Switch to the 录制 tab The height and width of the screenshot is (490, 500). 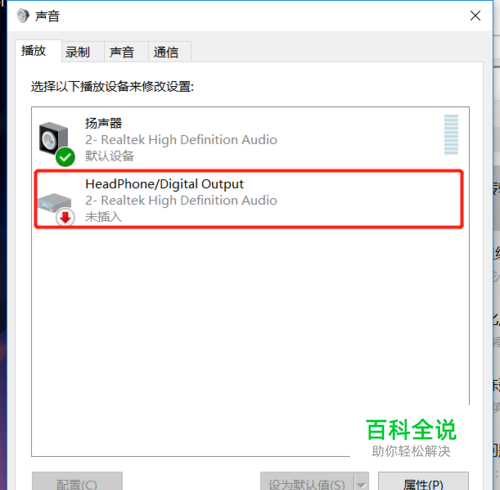click(78, 52)
